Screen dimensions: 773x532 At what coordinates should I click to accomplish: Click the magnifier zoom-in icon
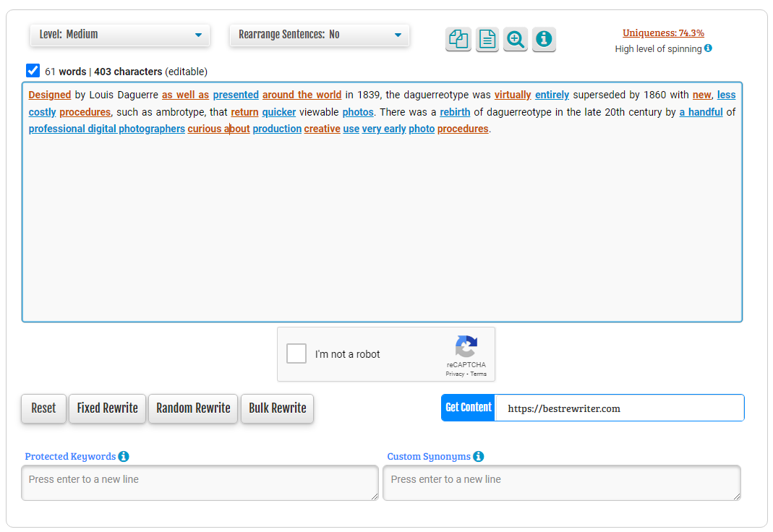[x=516, y=39]
